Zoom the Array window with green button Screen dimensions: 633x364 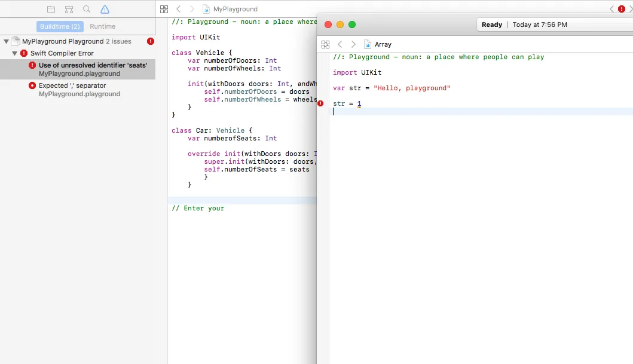[x=352, y=25]
